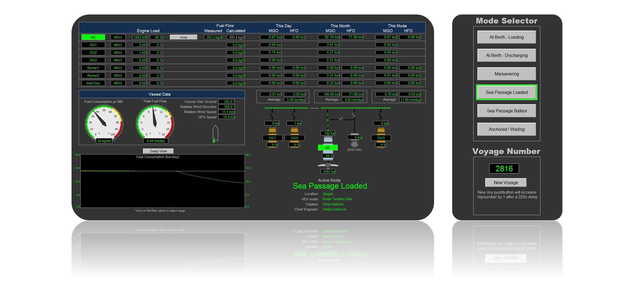
Task: Select the bow thruster fan icon
Action: (x=354, y=144)
